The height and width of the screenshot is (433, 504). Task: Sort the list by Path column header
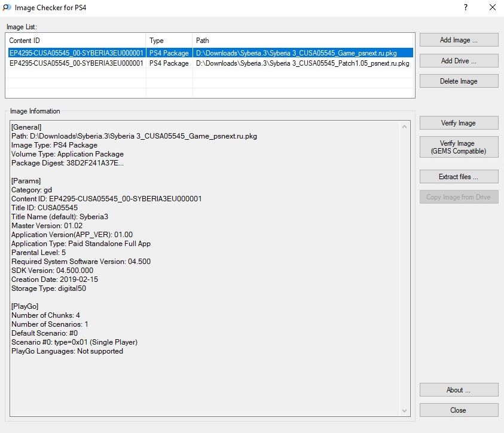(x=303, y=41)
